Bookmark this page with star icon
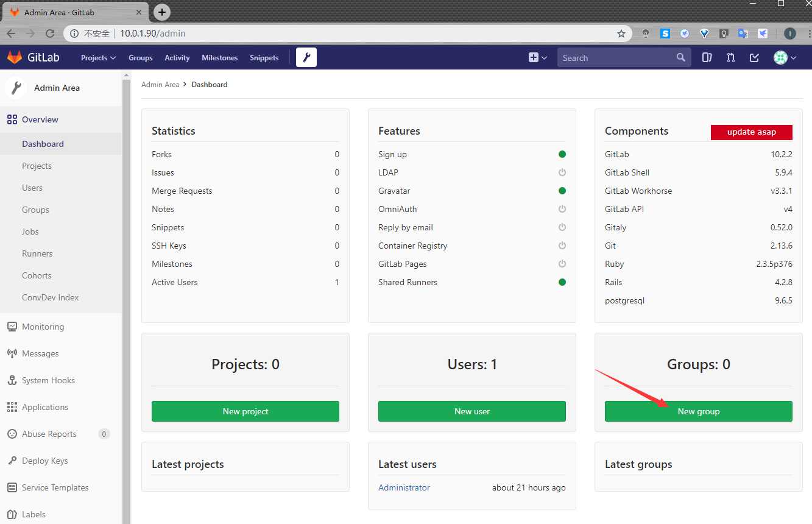The height and width of the screenshot is (524, 812). point(621,34)
